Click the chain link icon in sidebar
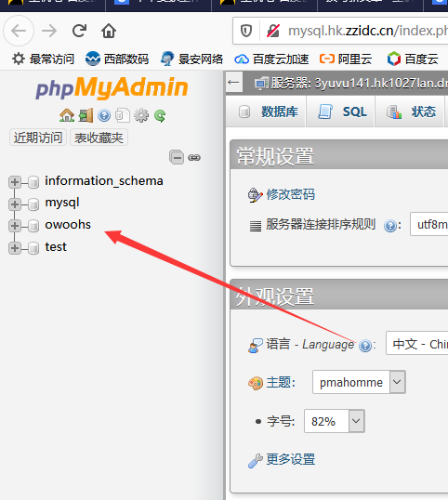 coord(194,157)
